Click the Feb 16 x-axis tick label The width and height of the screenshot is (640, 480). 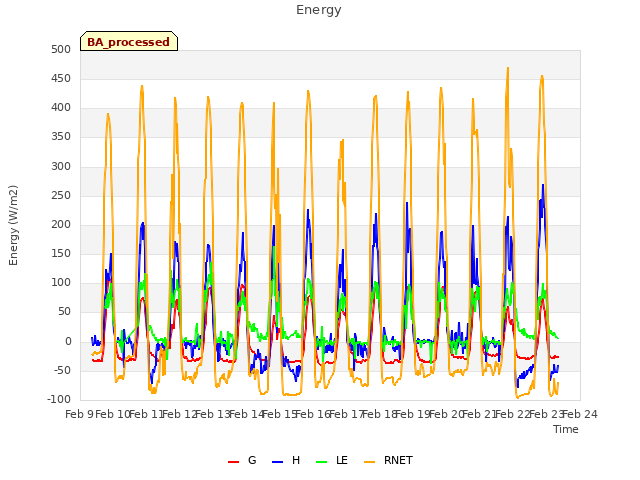pyautogui.click(x=313, y=414)
